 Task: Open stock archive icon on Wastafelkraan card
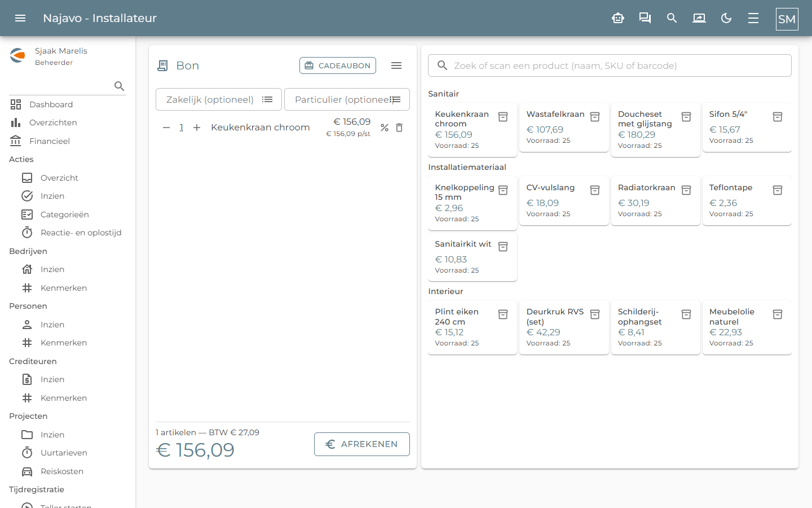595,117
